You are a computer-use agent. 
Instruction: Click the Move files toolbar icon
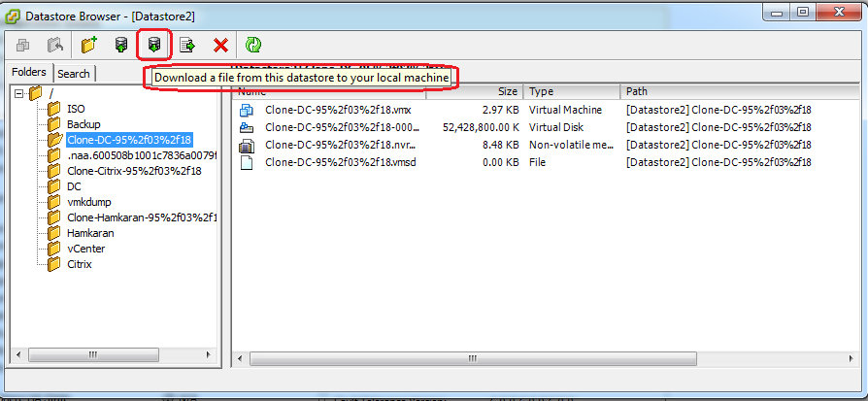coord(55,46)
